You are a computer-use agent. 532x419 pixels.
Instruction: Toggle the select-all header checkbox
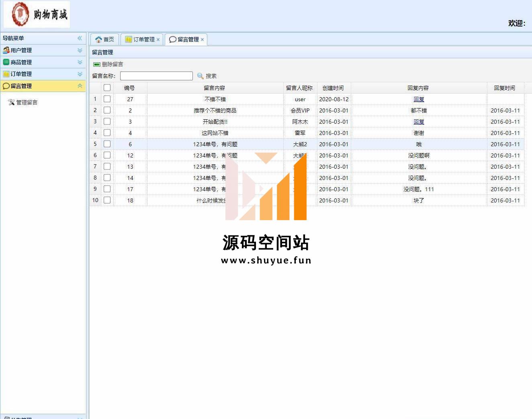[x=107, y=88]
